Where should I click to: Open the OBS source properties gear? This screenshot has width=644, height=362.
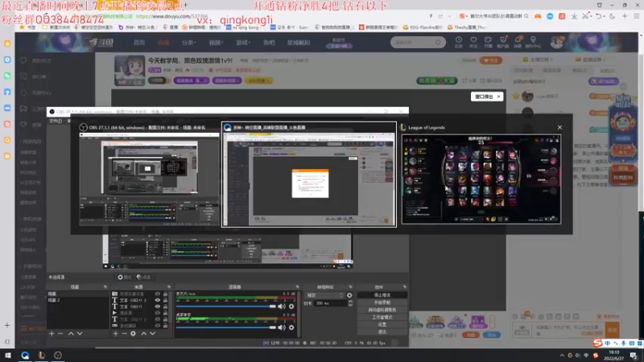[133, 334]
